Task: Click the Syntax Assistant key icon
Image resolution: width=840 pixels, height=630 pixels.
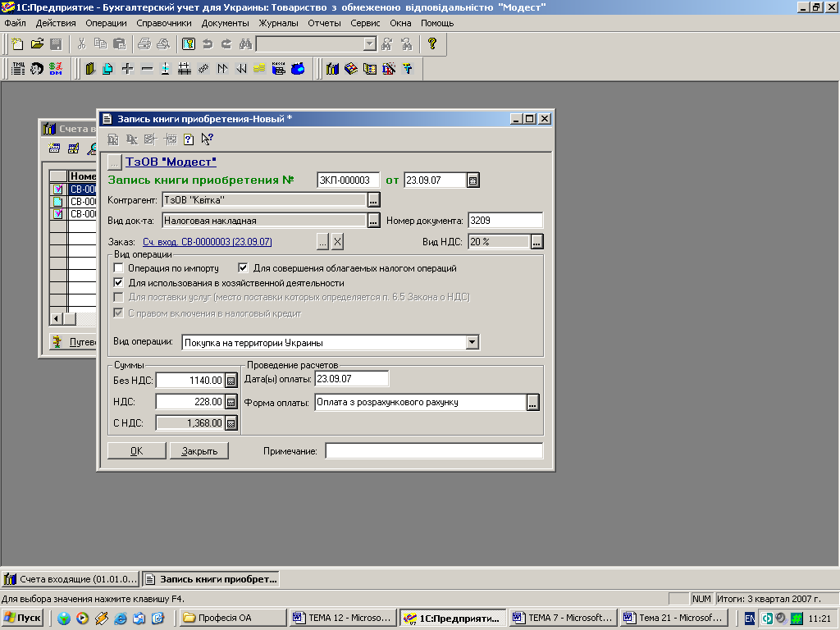Action: (188, 44)
